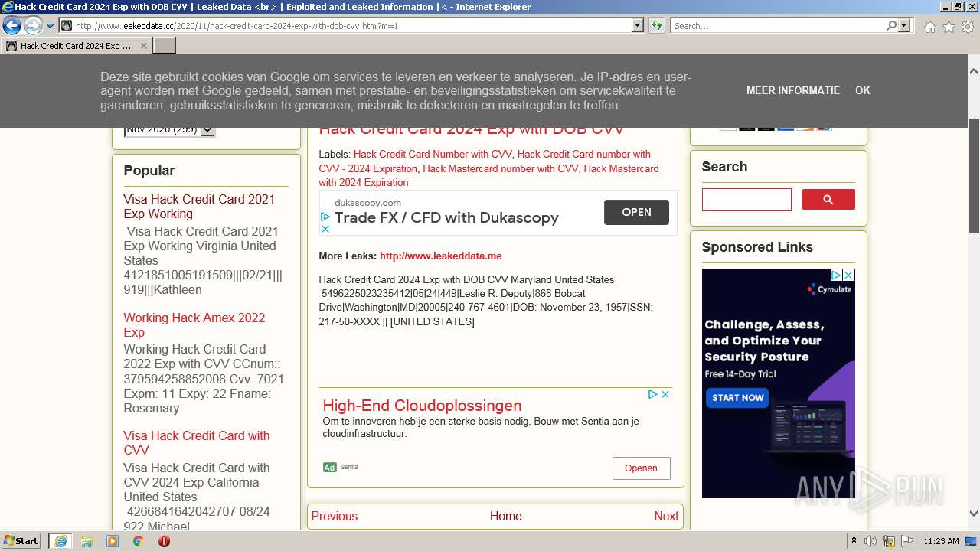Screen dimensions: 980x551
Task: Go back with the browser Back arrow
Action: [11, 26]
